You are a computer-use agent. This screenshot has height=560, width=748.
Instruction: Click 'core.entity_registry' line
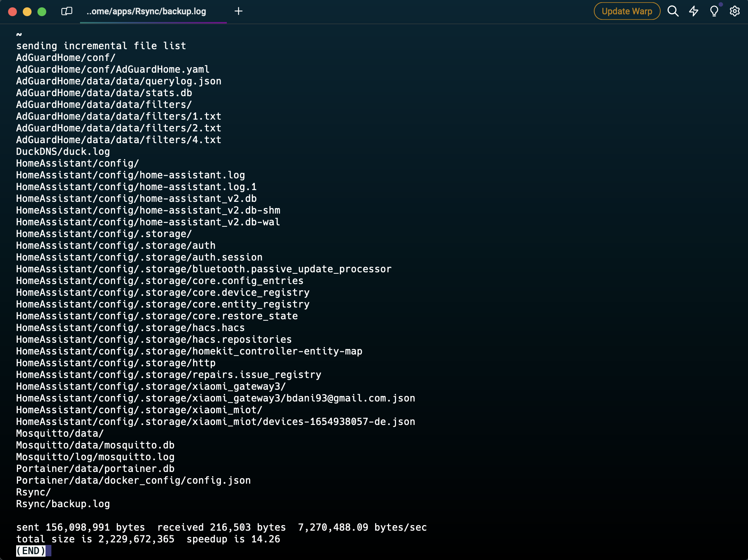coord(163,304)
